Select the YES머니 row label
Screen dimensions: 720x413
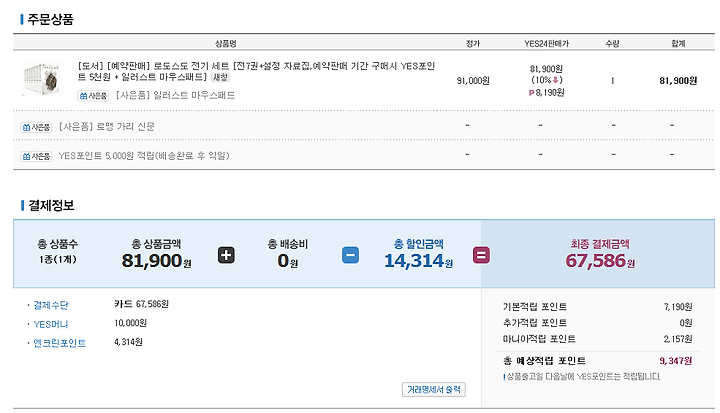(52, 323)
